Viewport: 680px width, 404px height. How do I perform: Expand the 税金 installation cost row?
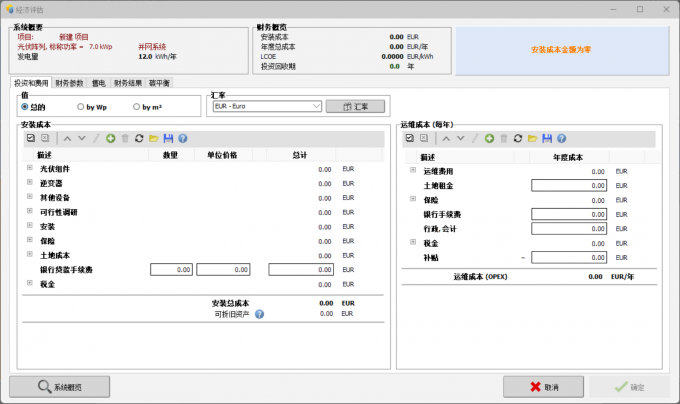[x=29, y=283]
